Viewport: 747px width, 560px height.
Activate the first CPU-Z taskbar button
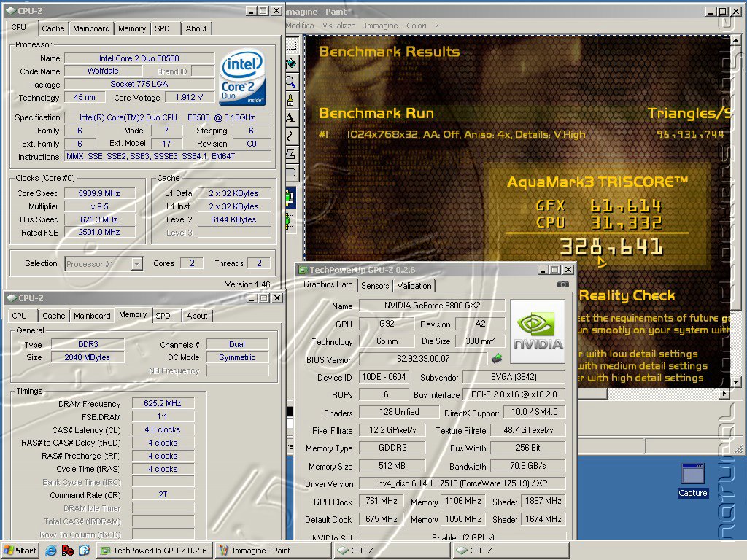[x=391, y=551]
